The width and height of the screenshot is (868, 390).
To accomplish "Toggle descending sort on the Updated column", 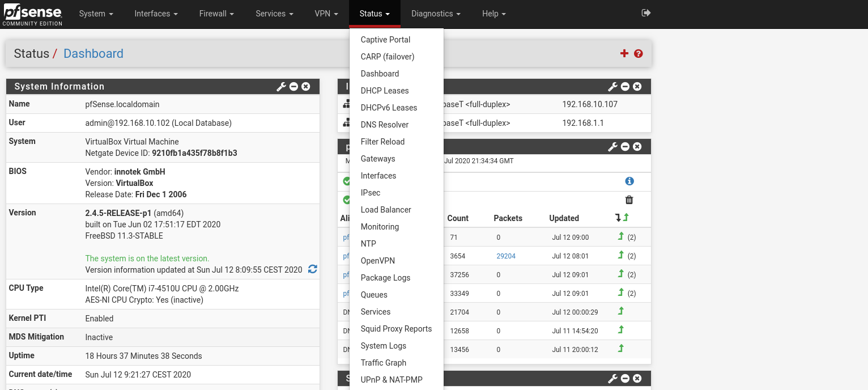I will click(618, 217).
